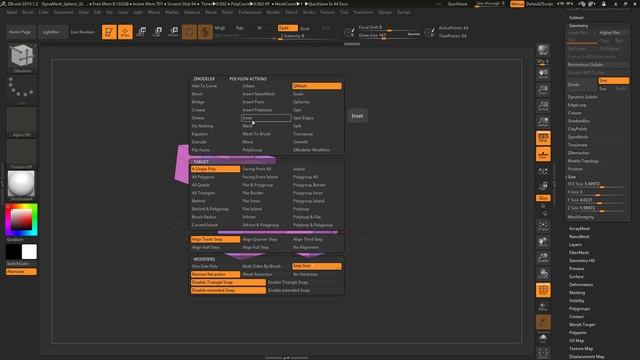Screen dimensions: 640x360
Task: Click the Edit mode button
Action: (x=109, y=32)
